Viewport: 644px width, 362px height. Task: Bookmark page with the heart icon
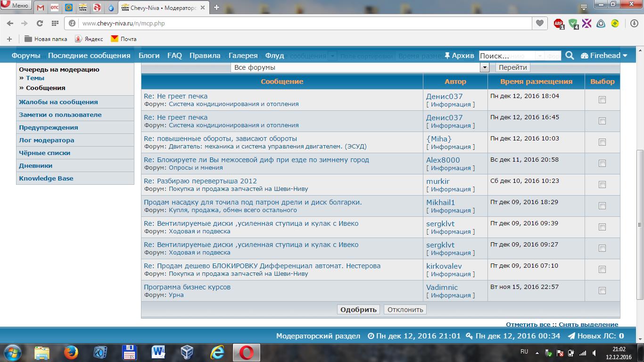[x=539, y=23]
